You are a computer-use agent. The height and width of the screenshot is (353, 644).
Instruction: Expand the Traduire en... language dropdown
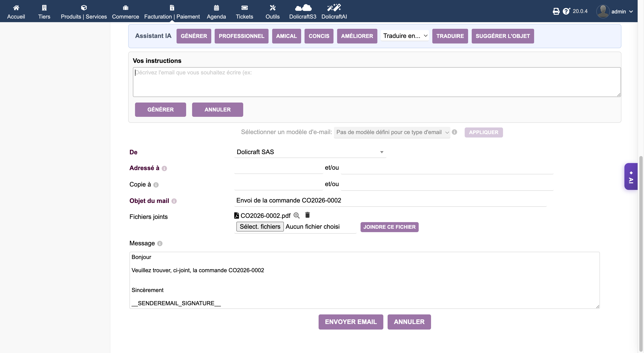coord(405,36)
